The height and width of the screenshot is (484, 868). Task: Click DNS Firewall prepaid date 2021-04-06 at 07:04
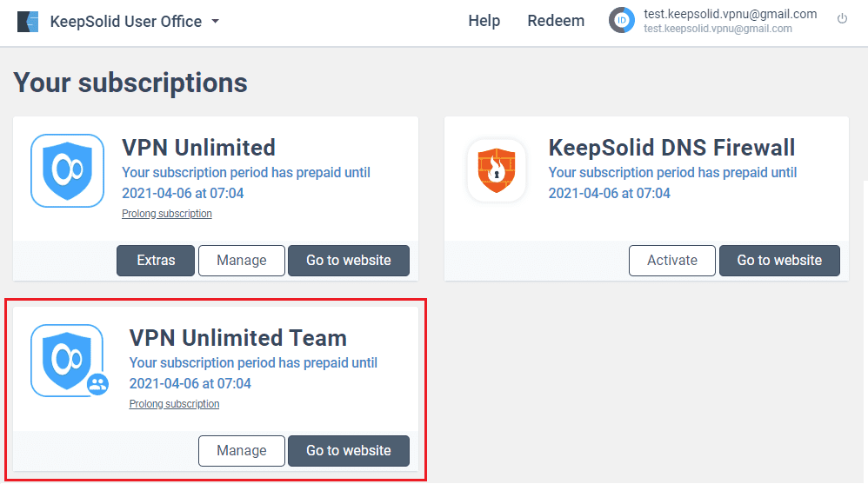coord(609,194)
